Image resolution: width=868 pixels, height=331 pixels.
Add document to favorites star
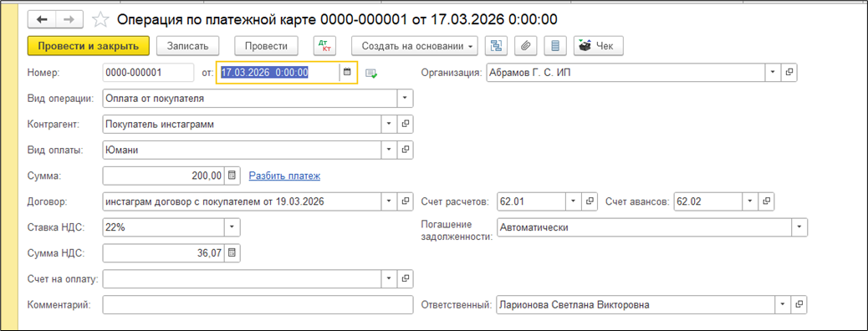[x=100, y=20]
